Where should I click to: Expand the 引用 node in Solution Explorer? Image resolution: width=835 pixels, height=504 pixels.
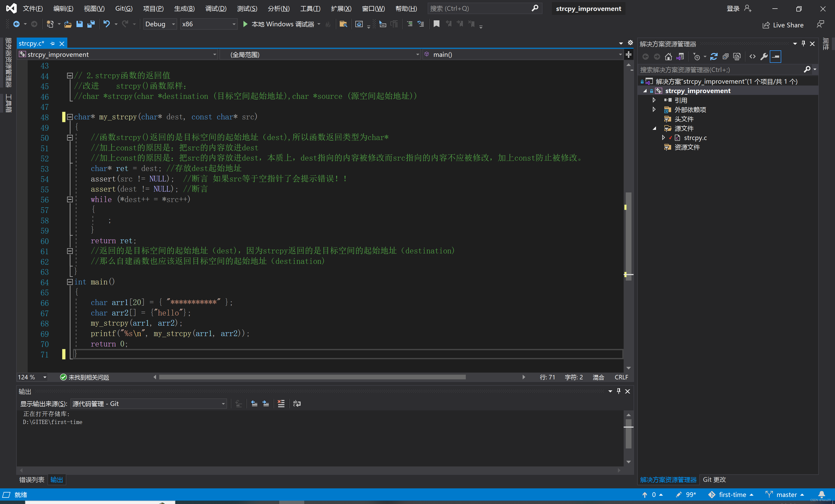[x=654, y=100]
